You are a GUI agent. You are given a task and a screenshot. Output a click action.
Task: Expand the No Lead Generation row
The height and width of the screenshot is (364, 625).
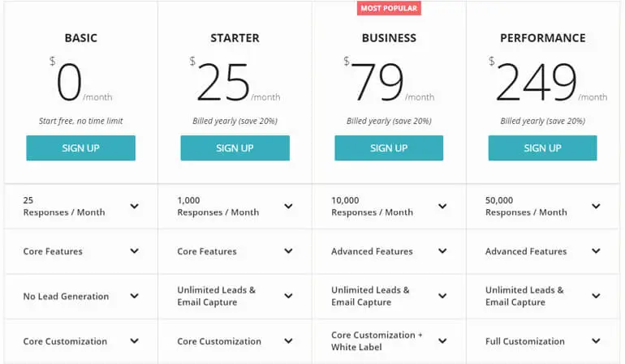134,296
